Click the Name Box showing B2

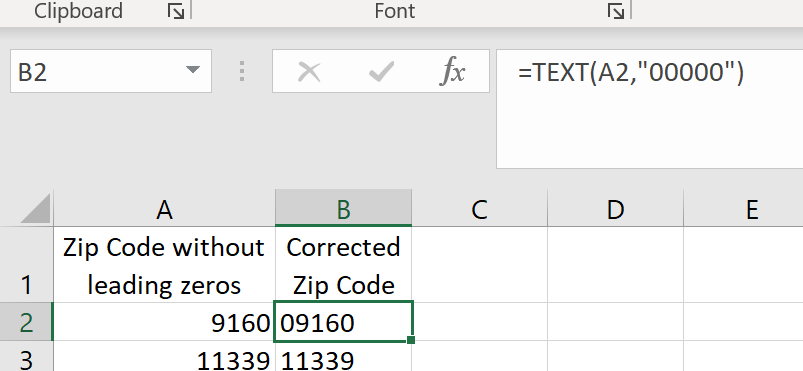[x=97, y=71]
